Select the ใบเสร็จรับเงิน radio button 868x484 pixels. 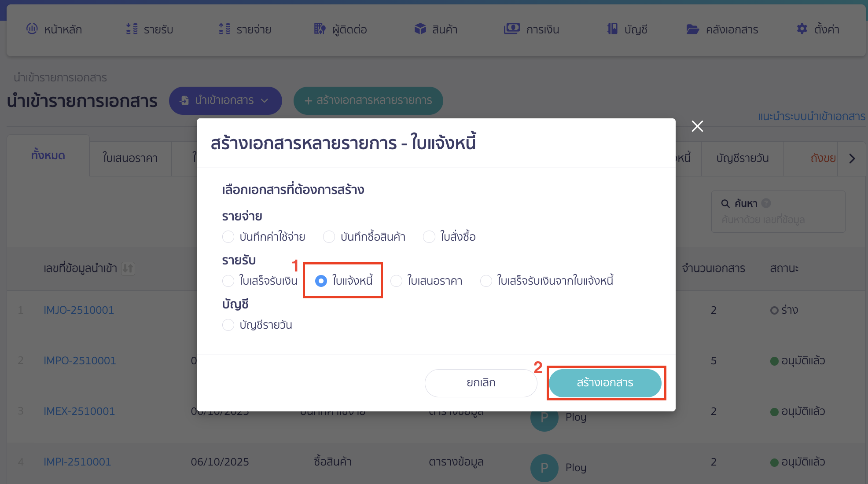click(228, 281)
